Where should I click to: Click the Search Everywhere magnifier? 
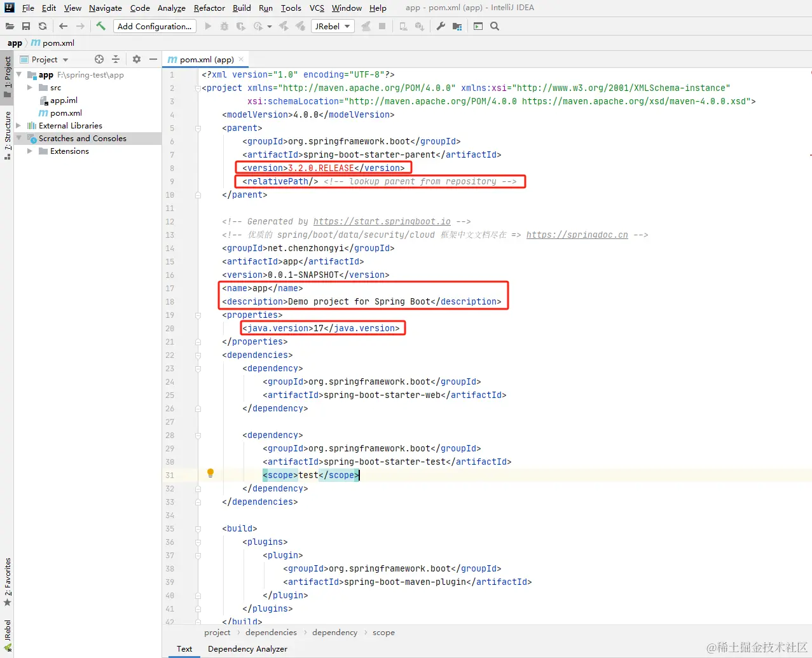495,26
